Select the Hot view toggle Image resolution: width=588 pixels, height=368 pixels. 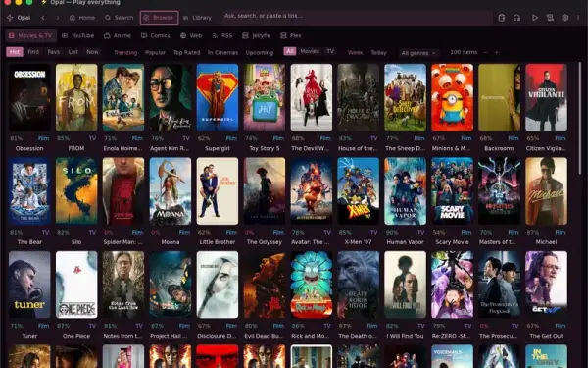pyautogui.click(x=15, y=52)
